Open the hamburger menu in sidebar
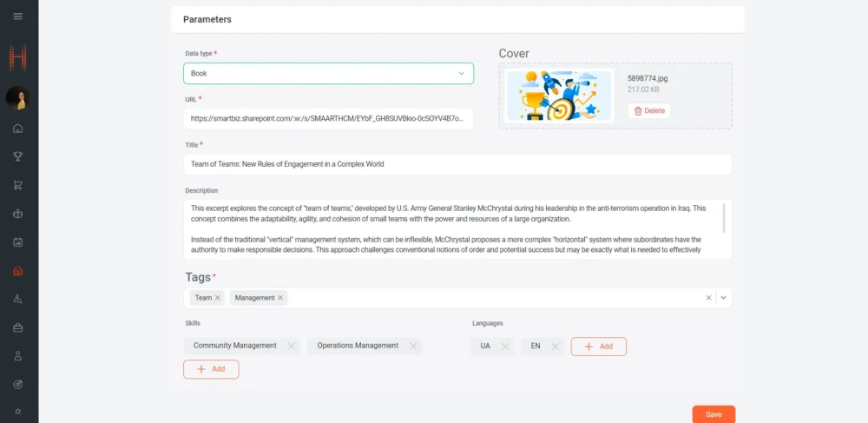The image size is (868, 423). coord(18,17)
